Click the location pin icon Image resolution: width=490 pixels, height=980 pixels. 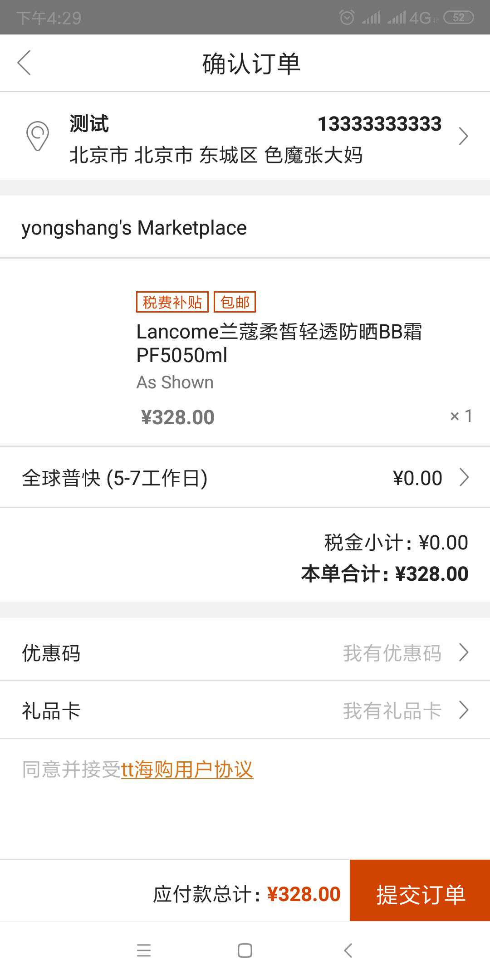(37, 136)
